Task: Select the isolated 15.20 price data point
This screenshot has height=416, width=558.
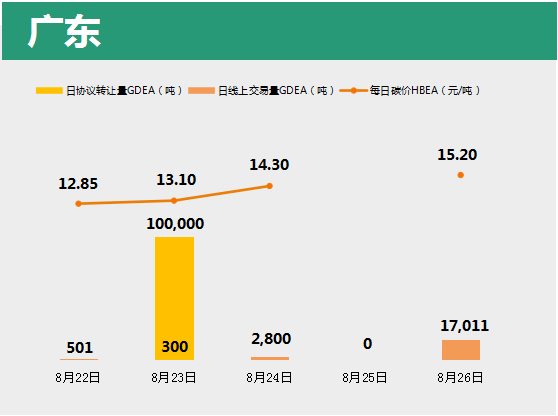Action: click(x=460, y=175)
